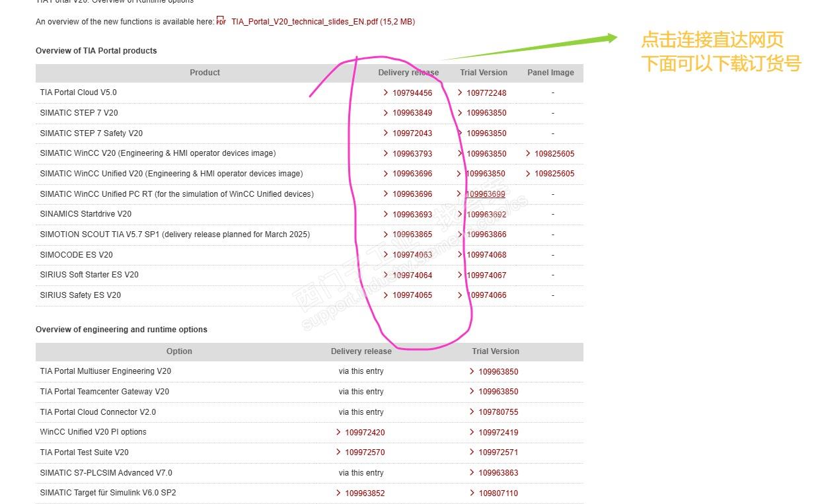816x504 pixels.
Task: Click the 'Panel Image' column header
Action: coord(550,73)
